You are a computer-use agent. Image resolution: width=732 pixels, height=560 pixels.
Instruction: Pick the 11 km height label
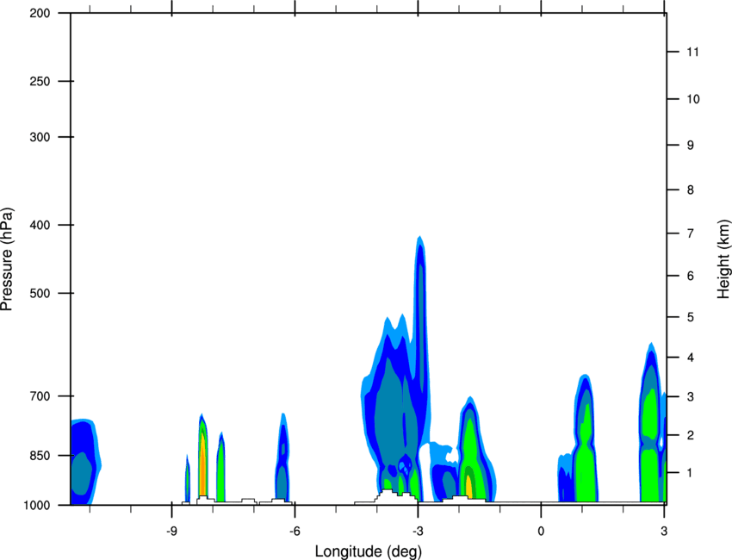pyautogui.click(x=692, y=52)
